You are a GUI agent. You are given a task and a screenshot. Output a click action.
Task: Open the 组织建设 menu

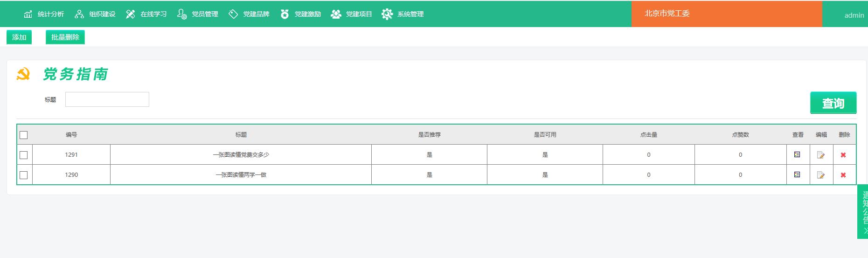coord(95,14)
